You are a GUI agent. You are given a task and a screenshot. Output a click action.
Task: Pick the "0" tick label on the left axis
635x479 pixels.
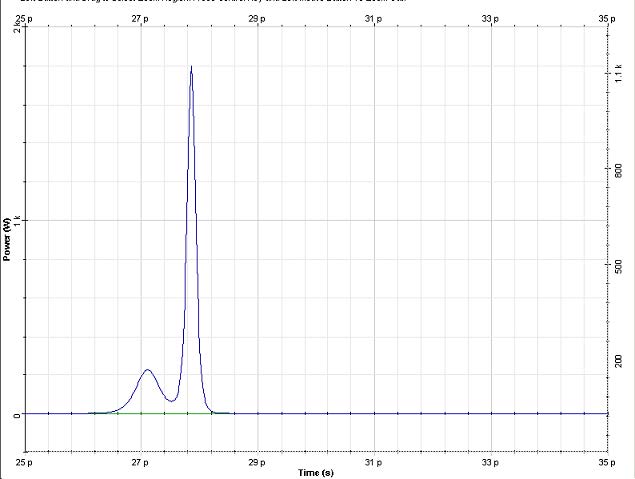17,416
